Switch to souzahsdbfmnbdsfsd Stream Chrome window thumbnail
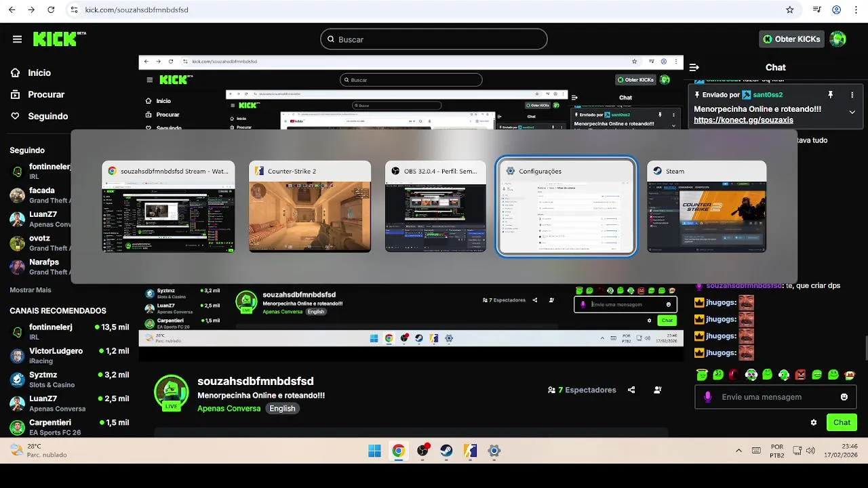 click(168, 207)
